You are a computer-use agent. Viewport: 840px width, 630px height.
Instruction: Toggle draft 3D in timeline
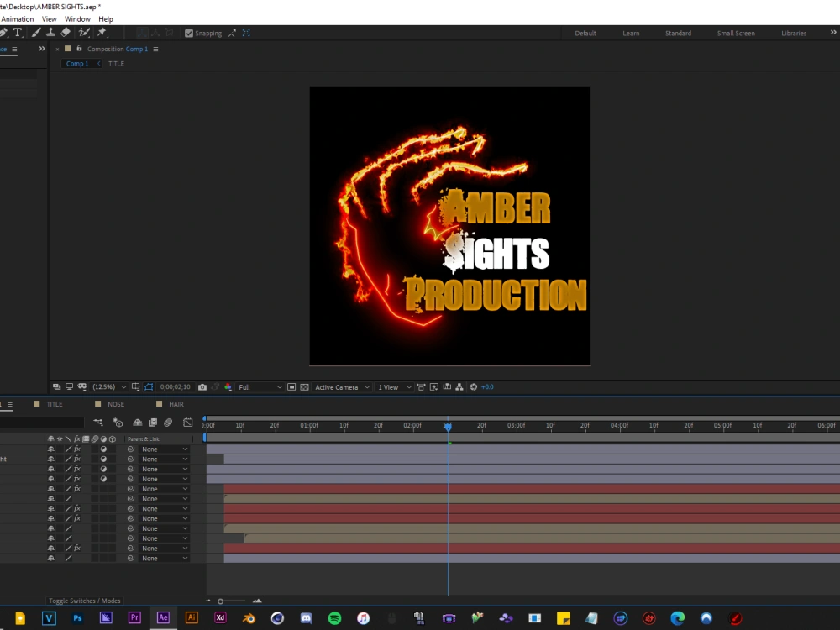(x=118, y=423)
